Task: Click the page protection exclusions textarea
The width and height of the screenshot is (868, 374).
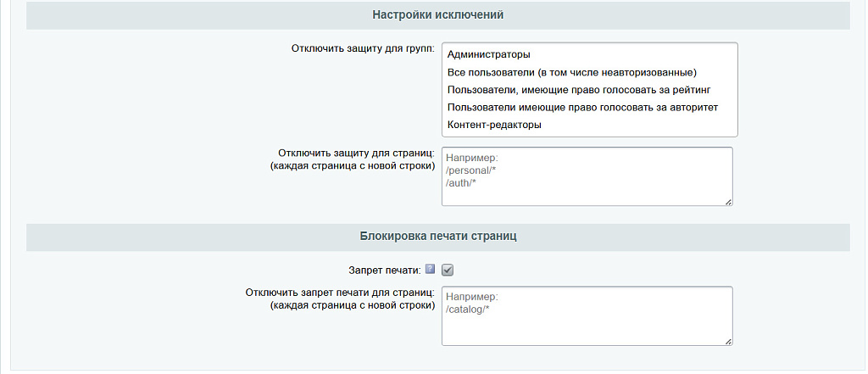Action: click(x=587, y=176)
